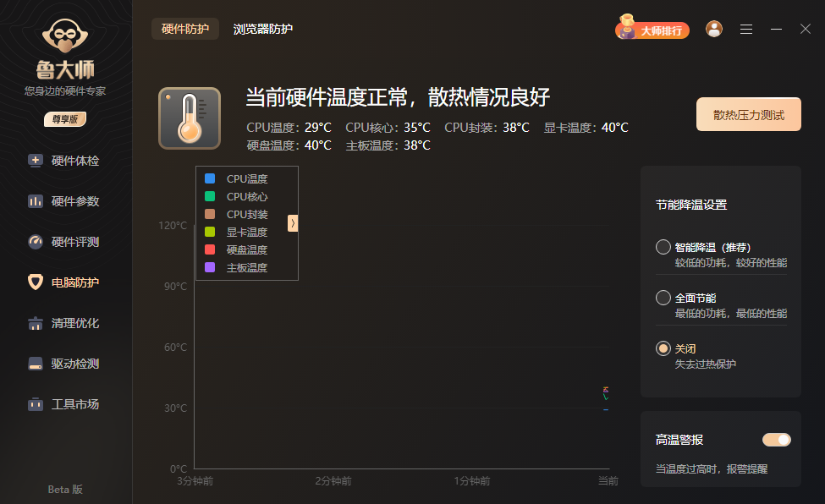Click the 硬件参数 bar chart icon
This screenshot has height=504, width=825.
coord(36,201)
